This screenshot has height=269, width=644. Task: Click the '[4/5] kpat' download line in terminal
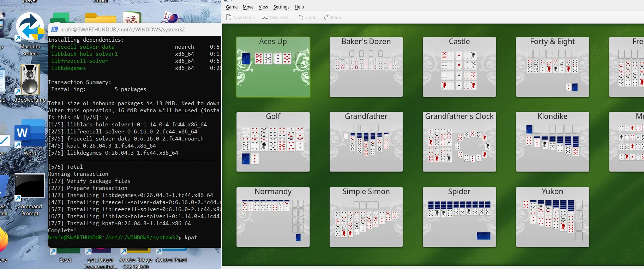[102, 146]
